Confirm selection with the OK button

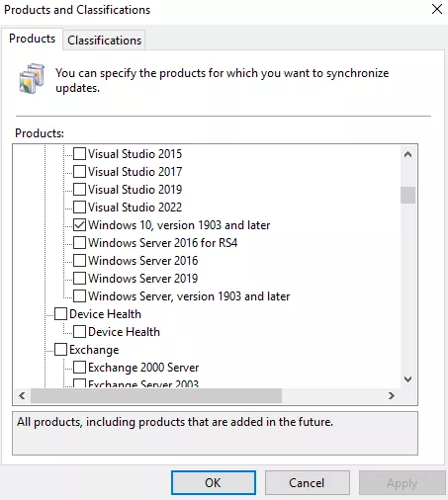click(214, 483)
